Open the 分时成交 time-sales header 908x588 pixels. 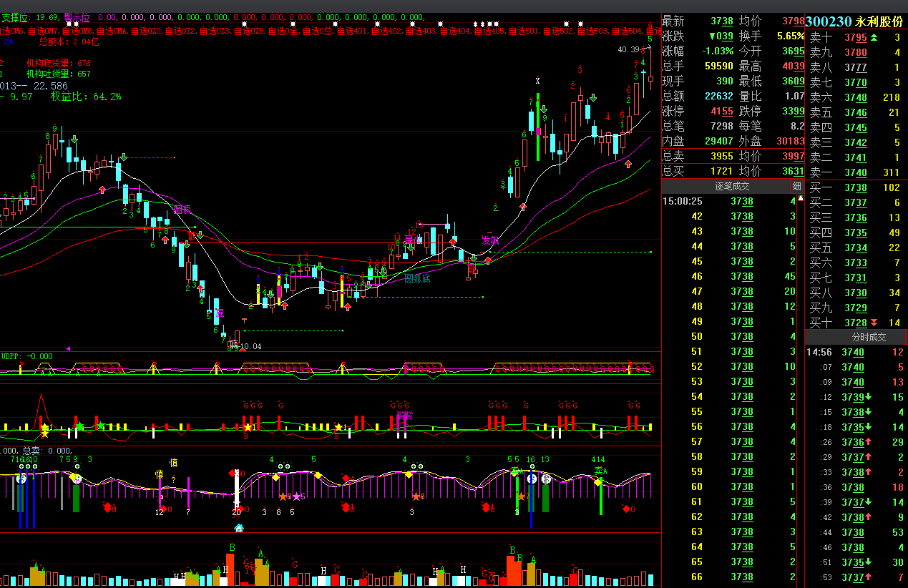(x=856, y=337)
